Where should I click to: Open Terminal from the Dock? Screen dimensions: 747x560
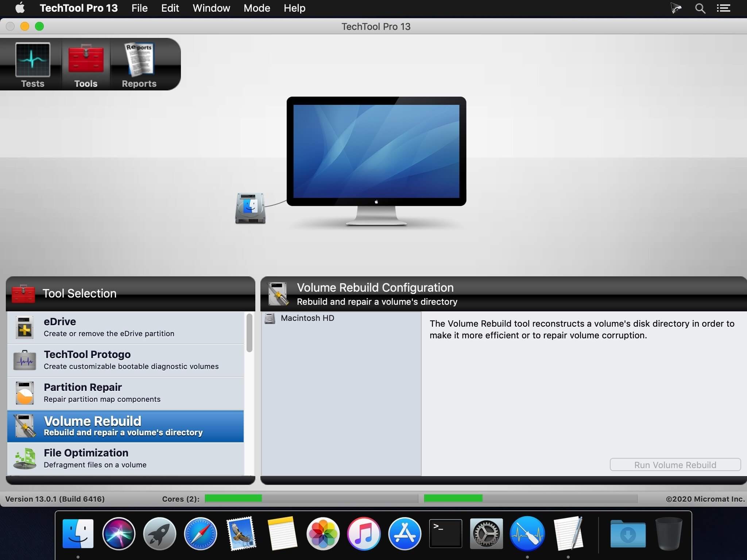click(445, 534)
